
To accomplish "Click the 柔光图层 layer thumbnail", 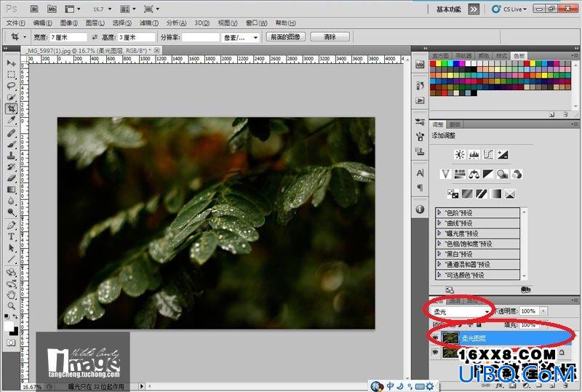I will 450,337.
